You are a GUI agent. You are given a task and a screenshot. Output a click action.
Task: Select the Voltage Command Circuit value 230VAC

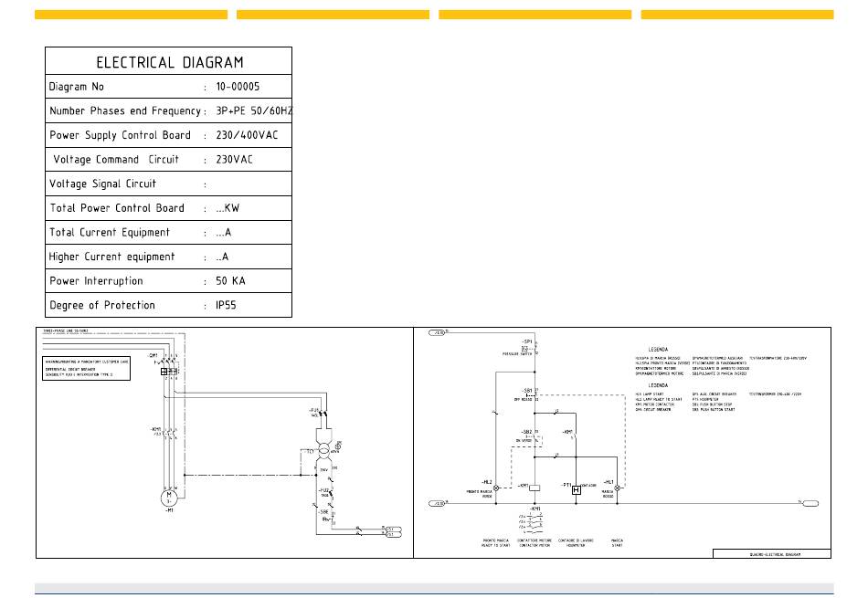(234, 160)
